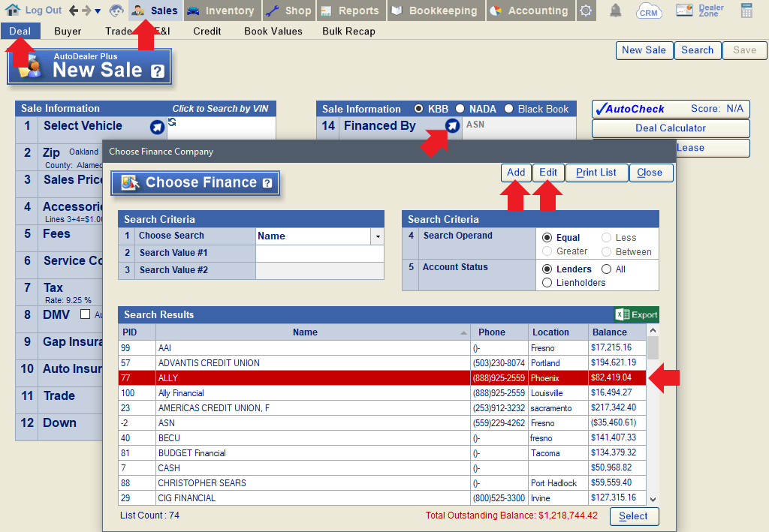The height and width of the screenshot is (532, 769).
Task: Open the Choose Finance help question mark
Action: tap(267, 183)
